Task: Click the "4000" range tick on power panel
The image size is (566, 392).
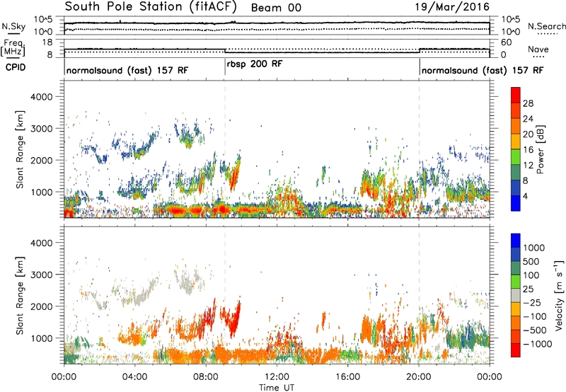Action: (41, 97)
